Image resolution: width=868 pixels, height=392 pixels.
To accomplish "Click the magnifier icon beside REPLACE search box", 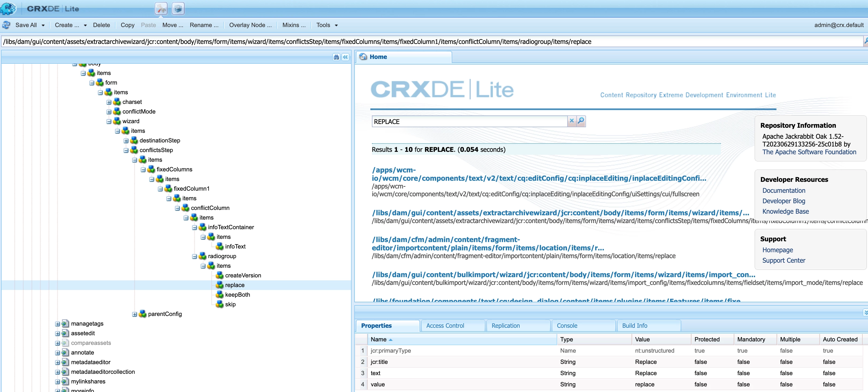I will [581, 121].
